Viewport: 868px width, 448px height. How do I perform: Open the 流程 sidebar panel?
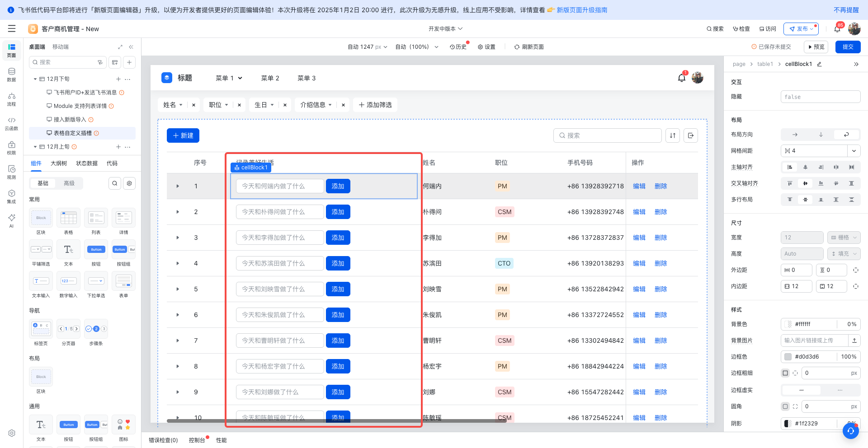point(12,99)
